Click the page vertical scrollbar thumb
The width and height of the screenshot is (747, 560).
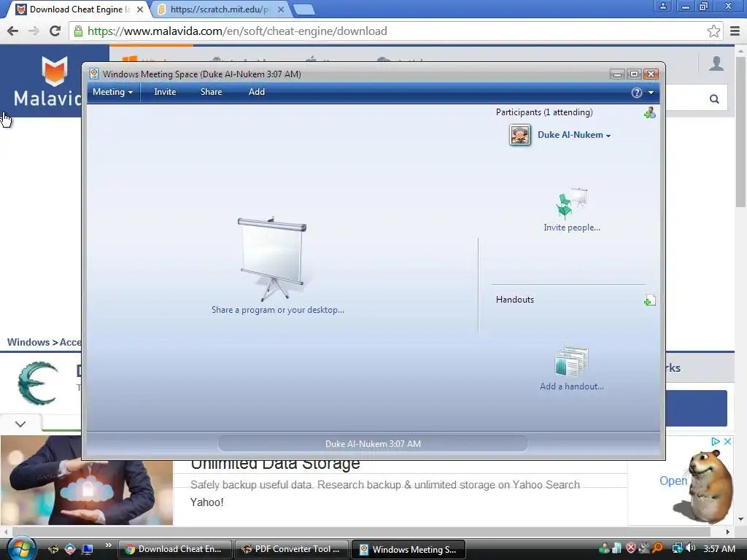coord(740,131)
